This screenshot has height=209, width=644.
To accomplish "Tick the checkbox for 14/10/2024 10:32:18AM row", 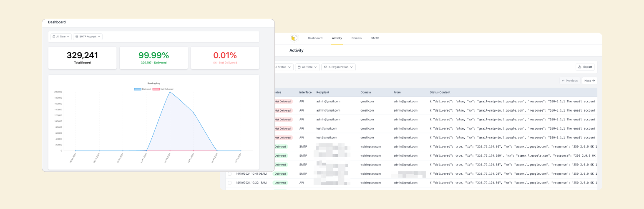I will pyautogui.click(x=229, y=183).
